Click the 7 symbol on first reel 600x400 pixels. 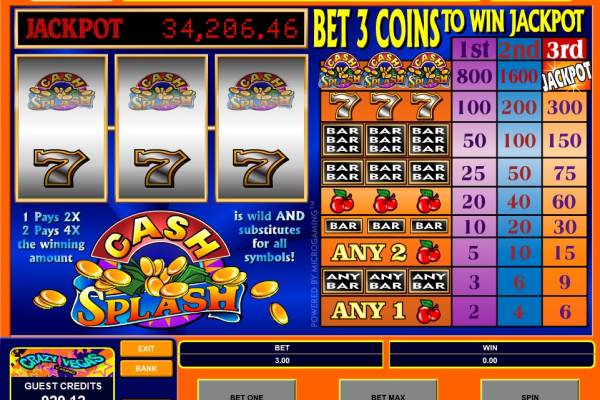pyautogui.click(x=61, y=168)
